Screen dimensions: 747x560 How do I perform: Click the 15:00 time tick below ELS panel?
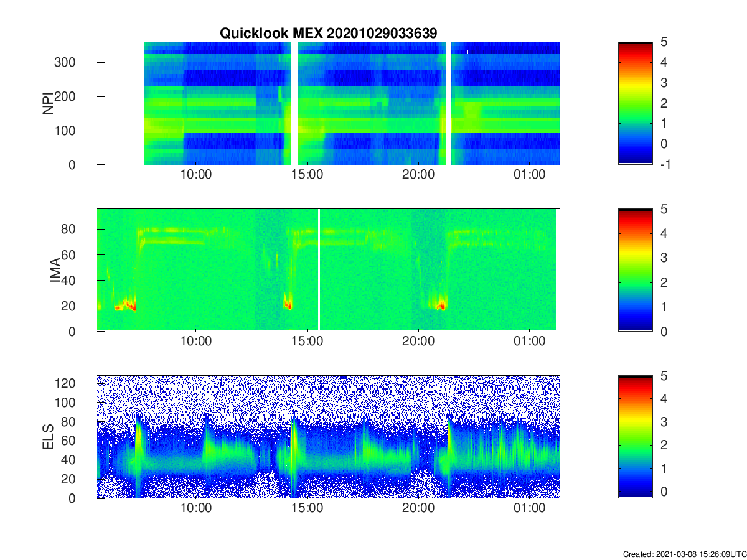click(x=308, y=508)
